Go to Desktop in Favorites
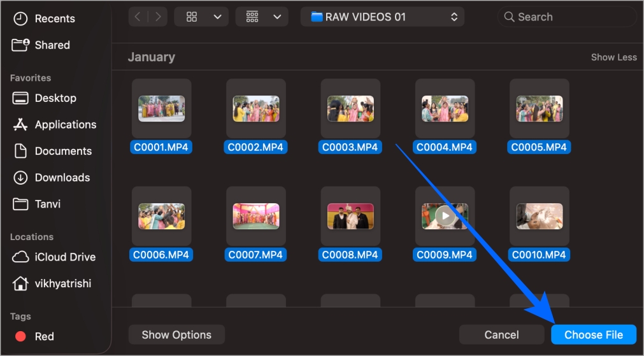644x356 pixels. pos(45,98)
